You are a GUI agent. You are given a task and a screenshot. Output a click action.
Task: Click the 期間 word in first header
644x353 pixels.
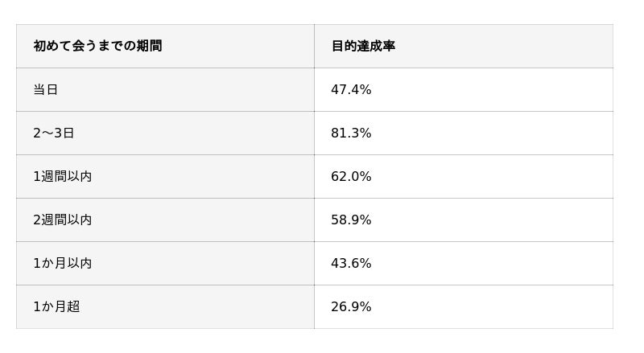click(x=149, y=46)
